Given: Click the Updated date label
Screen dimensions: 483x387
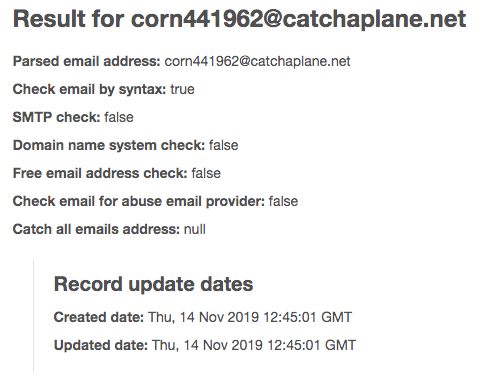Looking at the screenshot, I should (x=101, y=345).
